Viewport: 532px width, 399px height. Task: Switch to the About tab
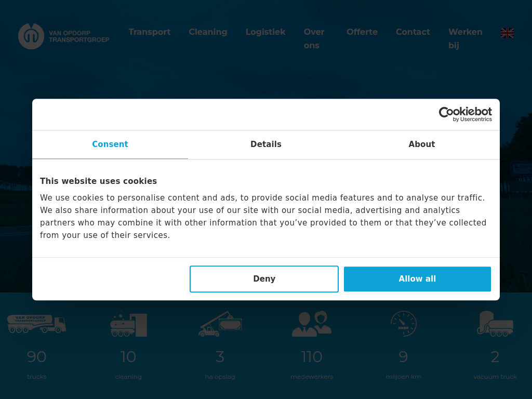[421, 144]
